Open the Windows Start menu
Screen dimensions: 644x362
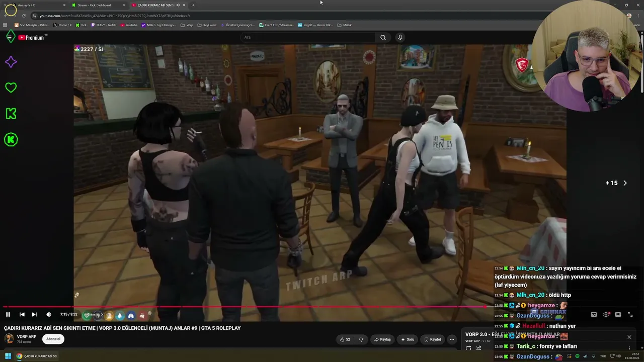pyautogui.click(x=8, y=356)
